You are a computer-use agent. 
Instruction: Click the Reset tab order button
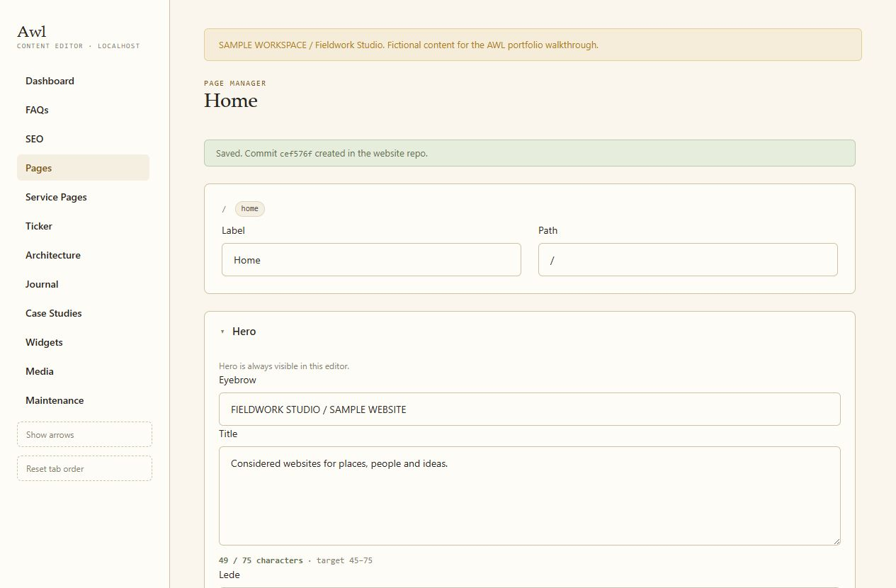84,468
